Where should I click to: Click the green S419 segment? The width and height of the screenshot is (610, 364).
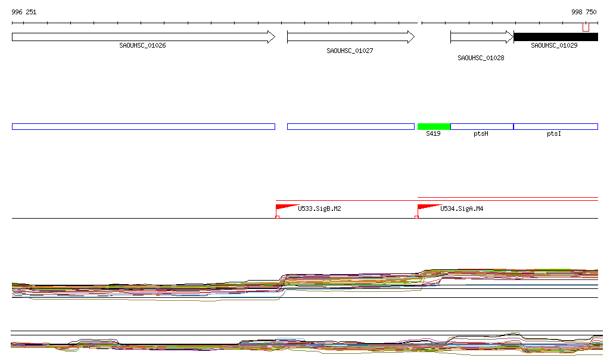(434, 126)
